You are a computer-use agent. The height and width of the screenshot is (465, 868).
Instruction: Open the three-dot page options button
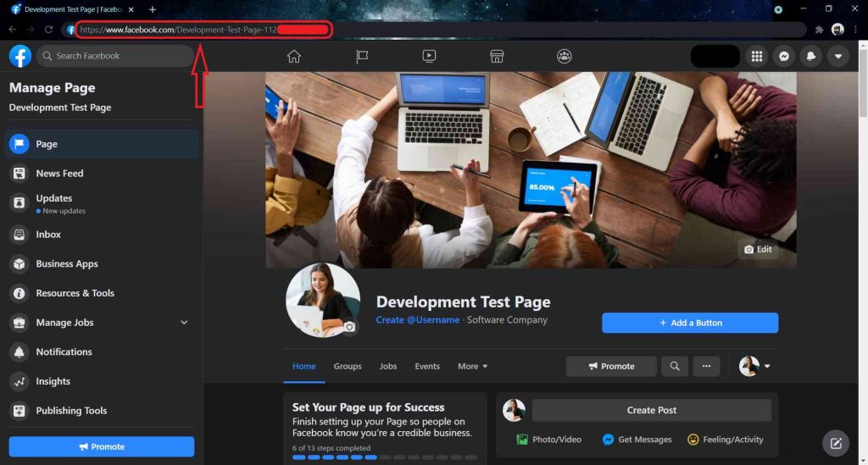coord(706,366)
